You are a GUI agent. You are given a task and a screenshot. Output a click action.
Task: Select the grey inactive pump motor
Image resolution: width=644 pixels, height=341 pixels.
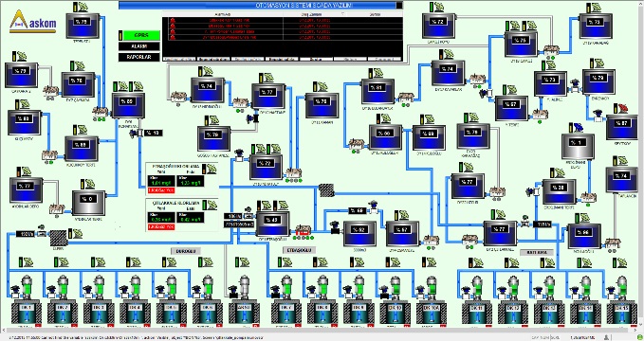coord(245,286)
